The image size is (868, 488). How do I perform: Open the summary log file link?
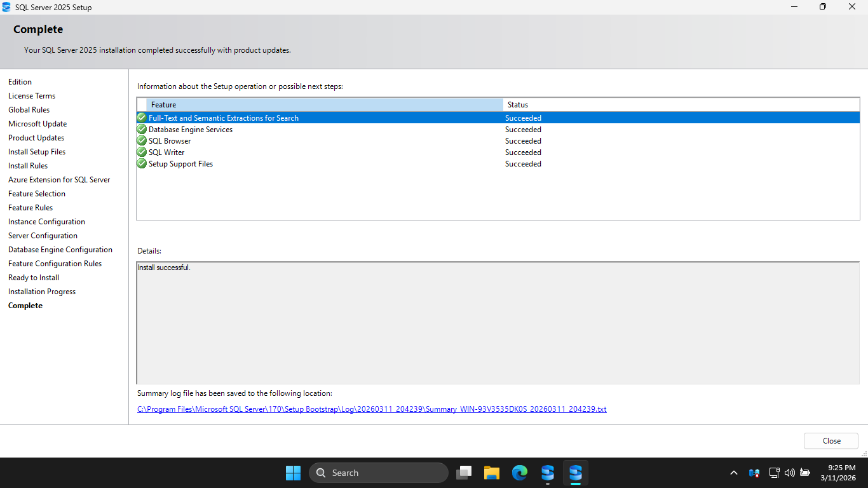372,409
